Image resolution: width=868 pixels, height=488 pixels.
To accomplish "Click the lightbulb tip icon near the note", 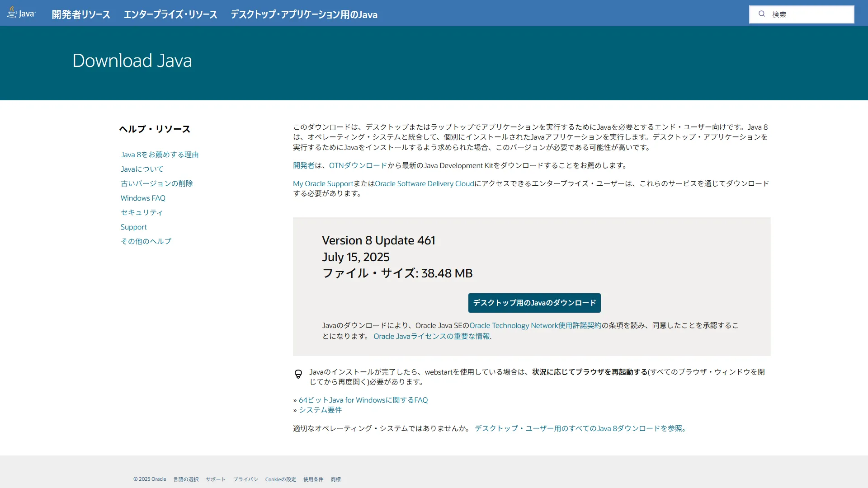I will [298, 374].
